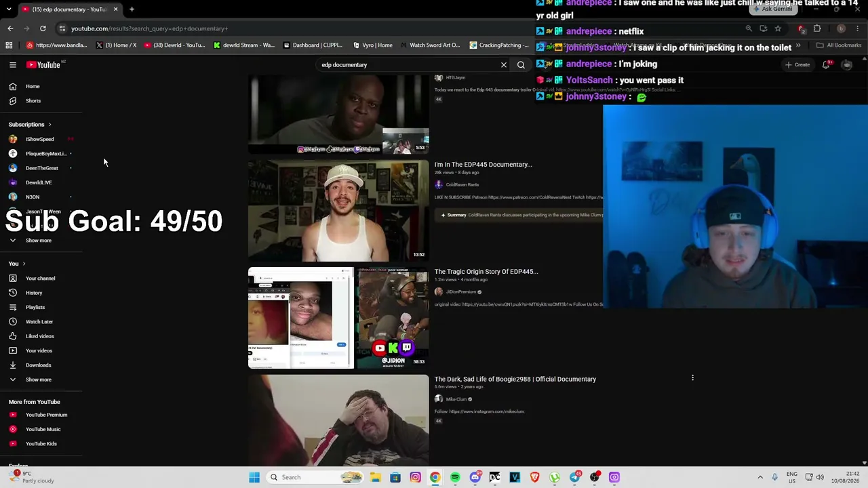The image size is (868, 488).
Task: Open 'The Dark, Sad Life of Boogie2988' title
Action: click(x=515, y=380)
